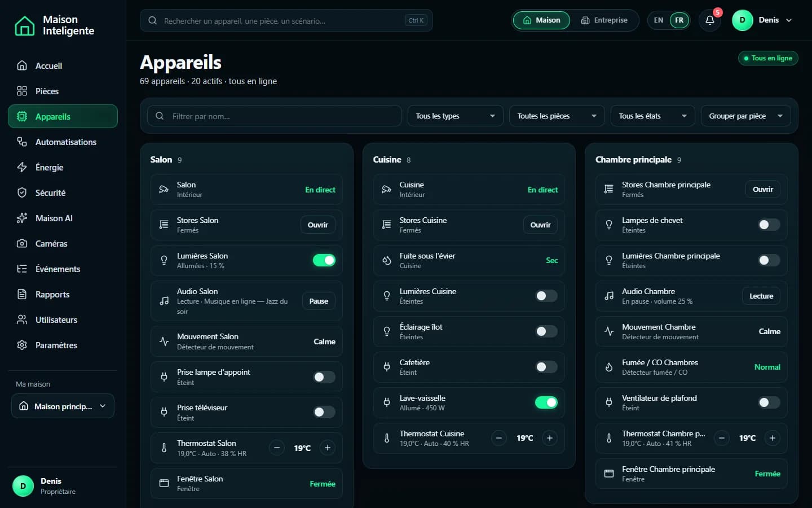Click Ouvrir for Stores Chambre principale

coord(763,189)
